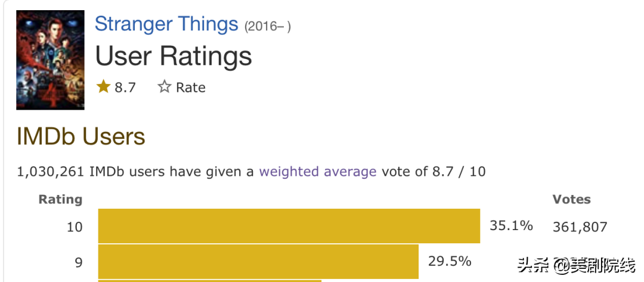
Task: Click the Rating column header
Action: coord(60,199)
